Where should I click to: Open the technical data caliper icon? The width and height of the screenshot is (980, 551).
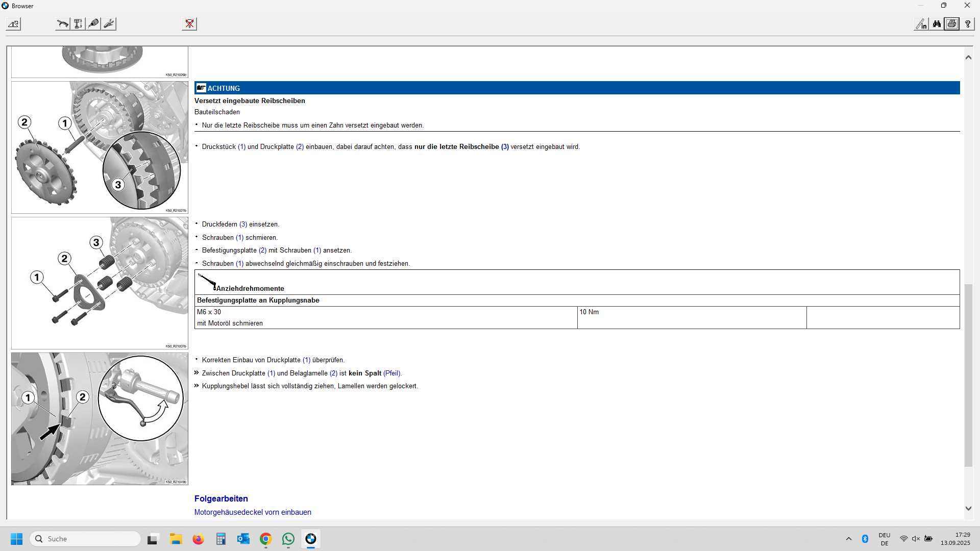[x=78, y=24]
